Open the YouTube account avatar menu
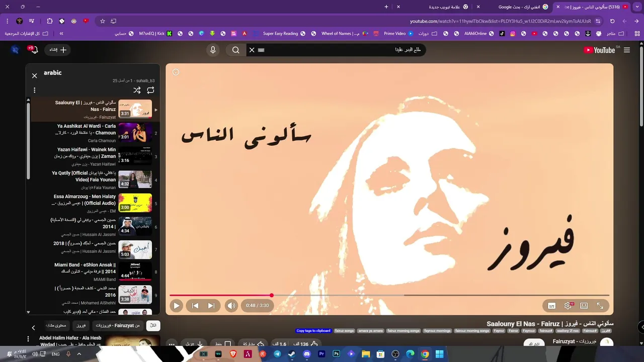Screen dimensions: 644x362 pyautogui.click(x=15, y=50)
